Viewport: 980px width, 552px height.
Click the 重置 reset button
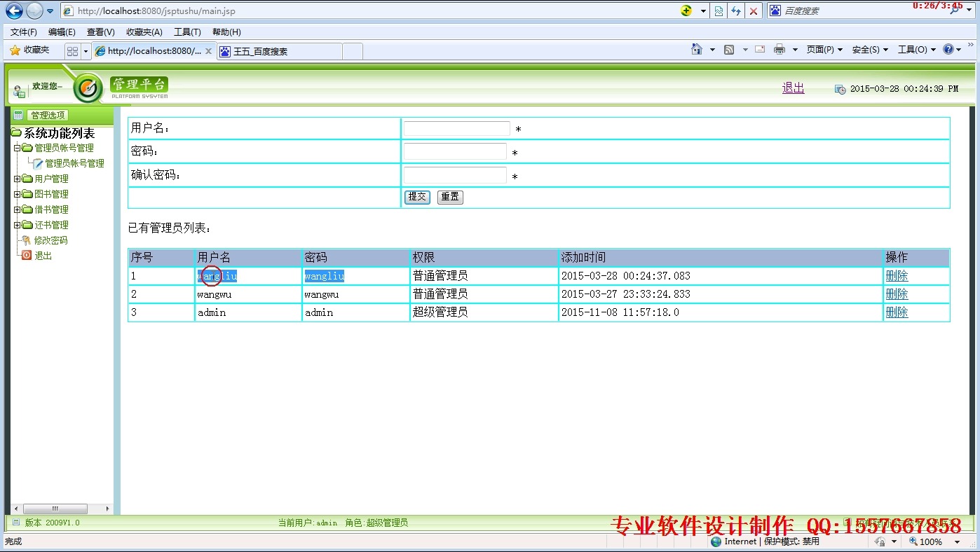point(450,197)
